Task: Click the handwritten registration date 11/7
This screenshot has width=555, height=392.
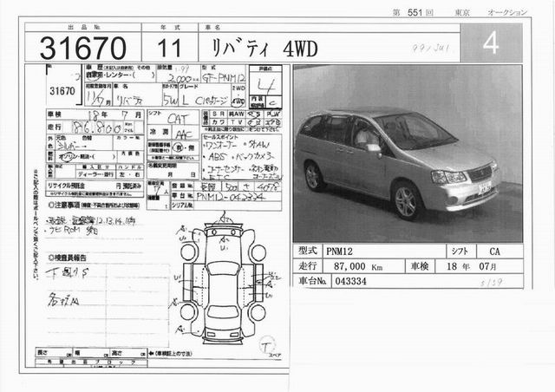Action: pos(95,99)
